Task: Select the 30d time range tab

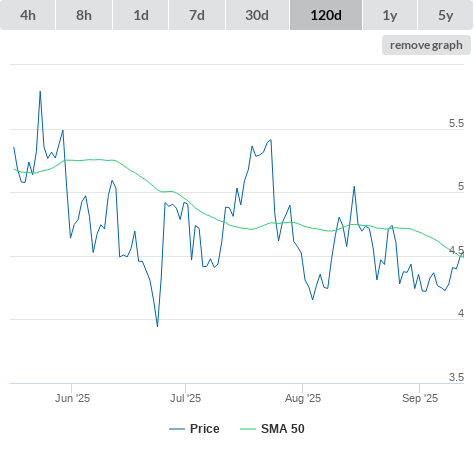Action: coord(257,15)
